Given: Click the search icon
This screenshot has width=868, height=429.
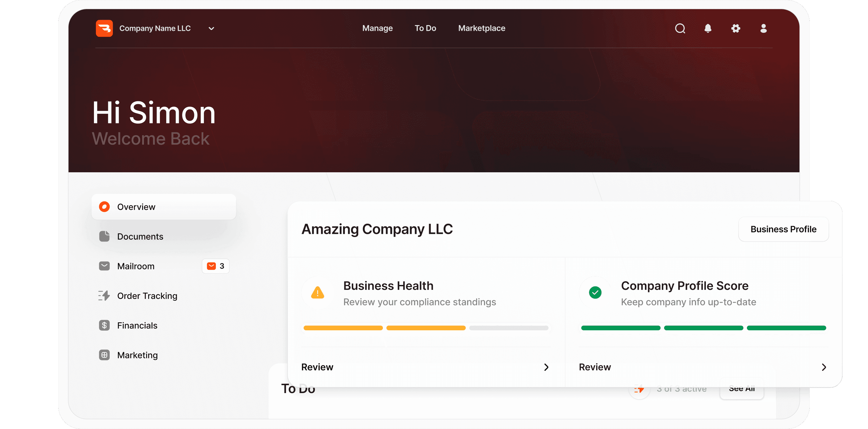Looking at the screenshot, I should pyautogui.click(x=680, y=29).
